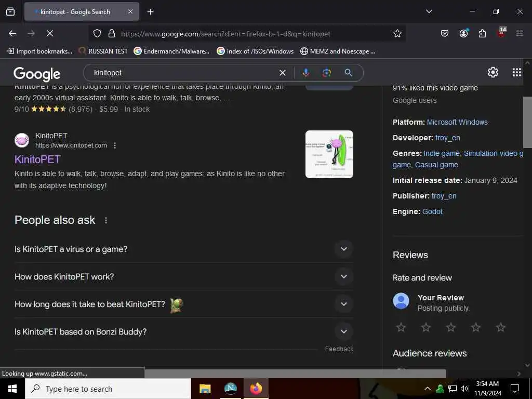Open File Explorer from the taskbar
The height and width of the screenshot is (399, 532).
[205, 389]
